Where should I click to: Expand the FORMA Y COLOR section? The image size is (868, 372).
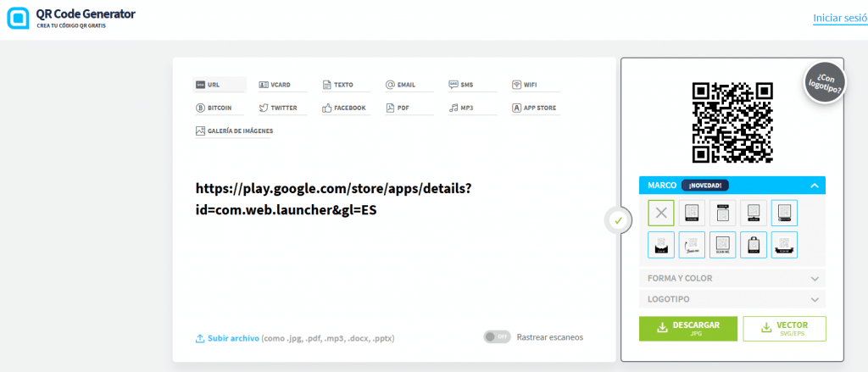[x=732, y=279]
